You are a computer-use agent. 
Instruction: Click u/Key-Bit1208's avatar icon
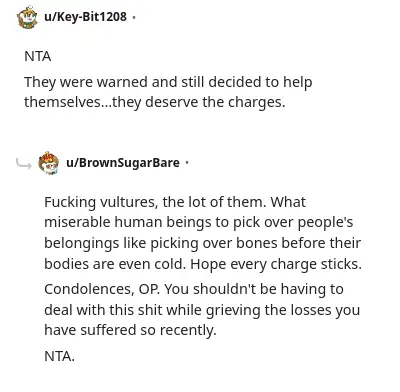tap(27, 17)
